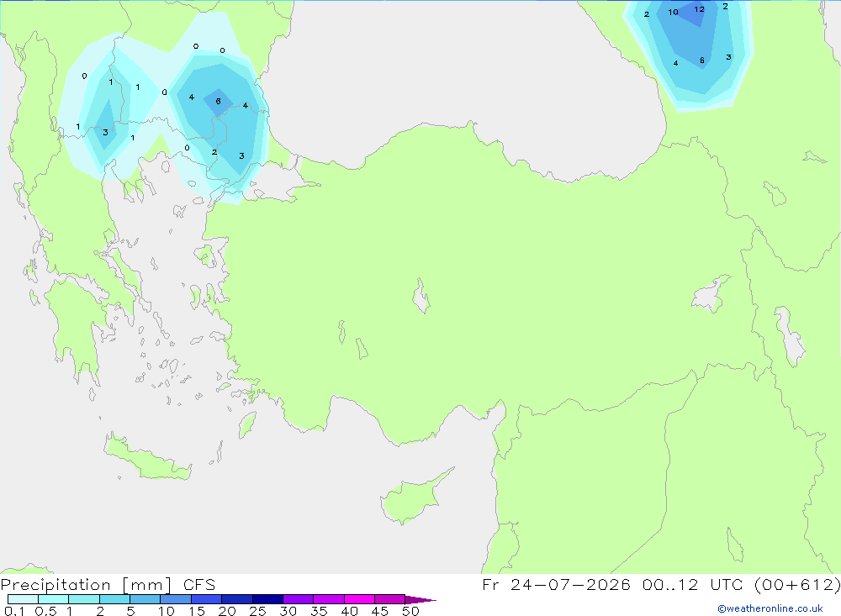Click the '25' legend scale label

pyautogui.click(x=258, y=611)
